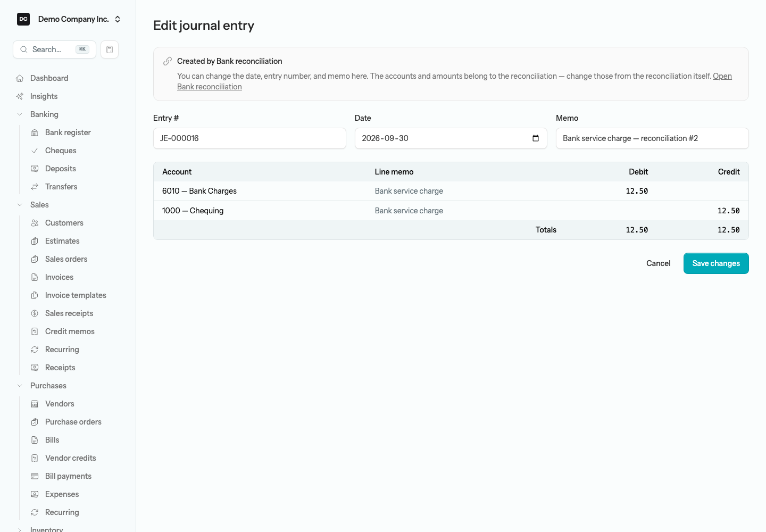Click the calculator icon beside the search box
This screenshot has width=766, height=532.
(110, 49)
